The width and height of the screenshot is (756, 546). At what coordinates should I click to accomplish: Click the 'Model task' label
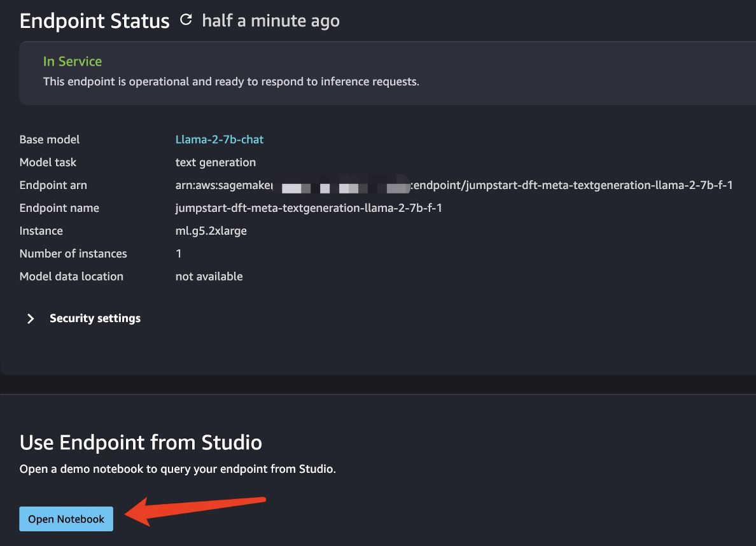point(48,162)
